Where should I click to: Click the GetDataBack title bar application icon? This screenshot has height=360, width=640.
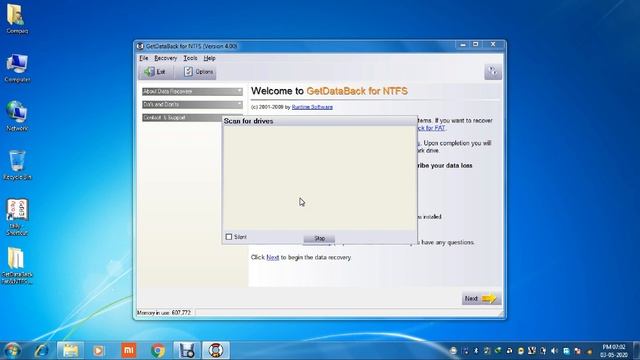pyautogui.click(x=140, y=46)
